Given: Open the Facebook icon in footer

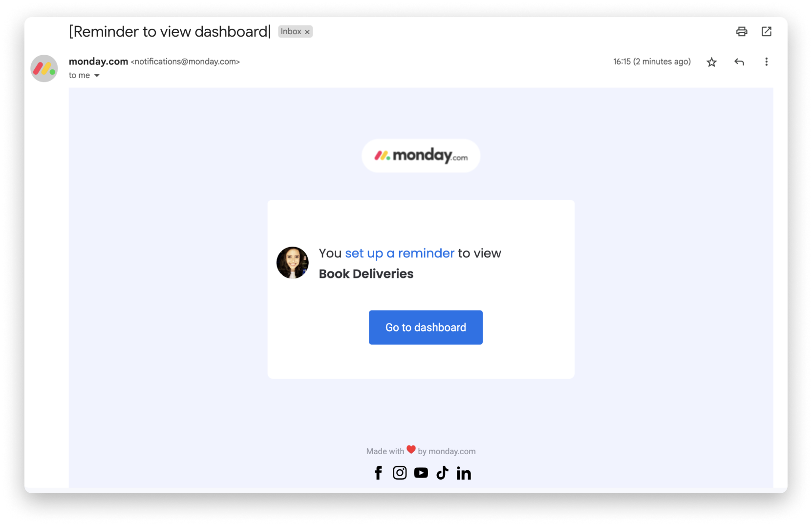Looking at the screenshot, I should click(378, 473).
